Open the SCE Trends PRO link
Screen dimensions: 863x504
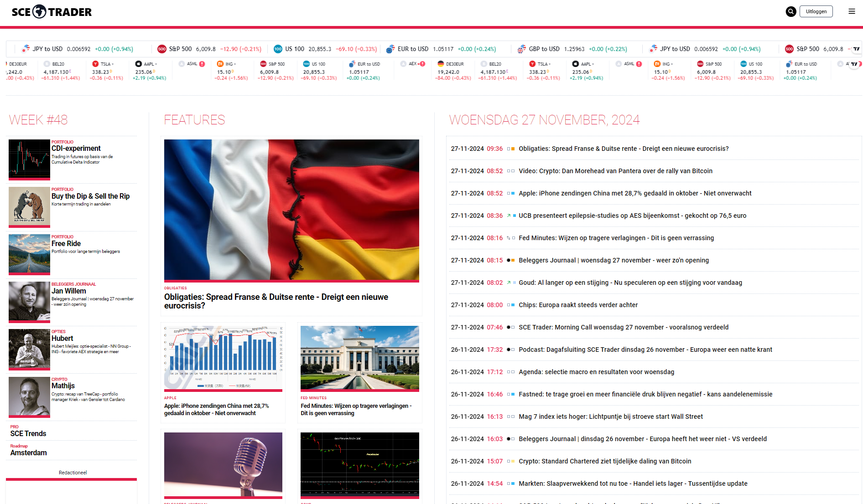(x=28, y=434)
